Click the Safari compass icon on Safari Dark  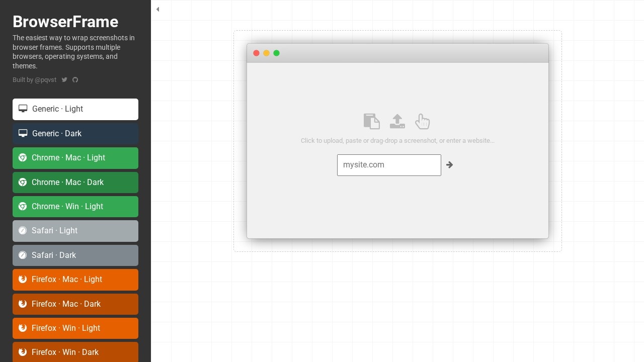point(23,255)
